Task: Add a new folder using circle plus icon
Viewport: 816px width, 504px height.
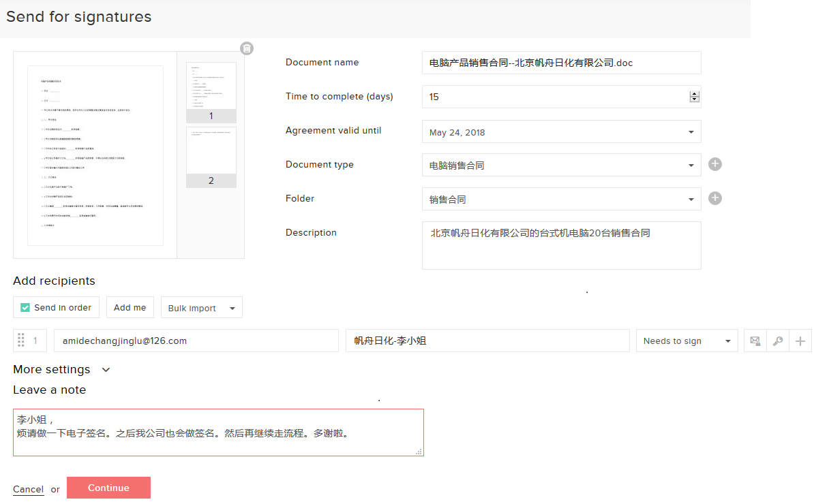Action: pos(714,198)
